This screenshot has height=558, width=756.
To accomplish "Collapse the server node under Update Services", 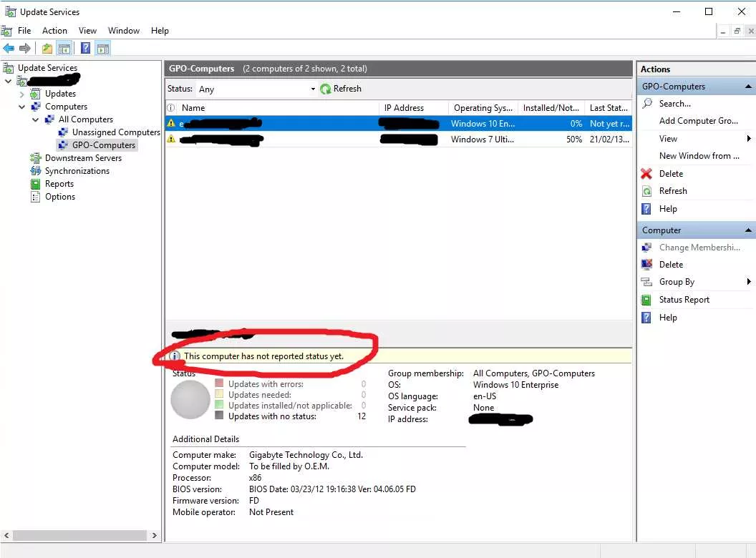I will [x=8, y=81].
